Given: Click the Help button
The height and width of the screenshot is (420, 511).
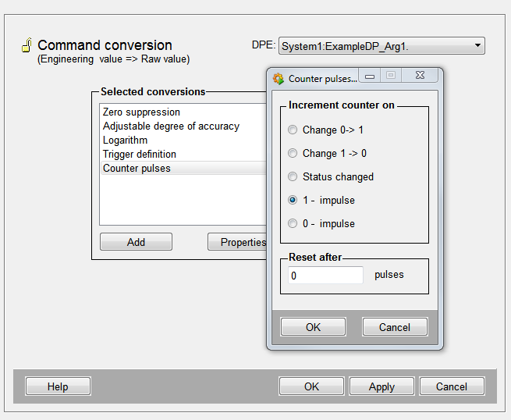Looking at the screenshot, I should (58, 386).
